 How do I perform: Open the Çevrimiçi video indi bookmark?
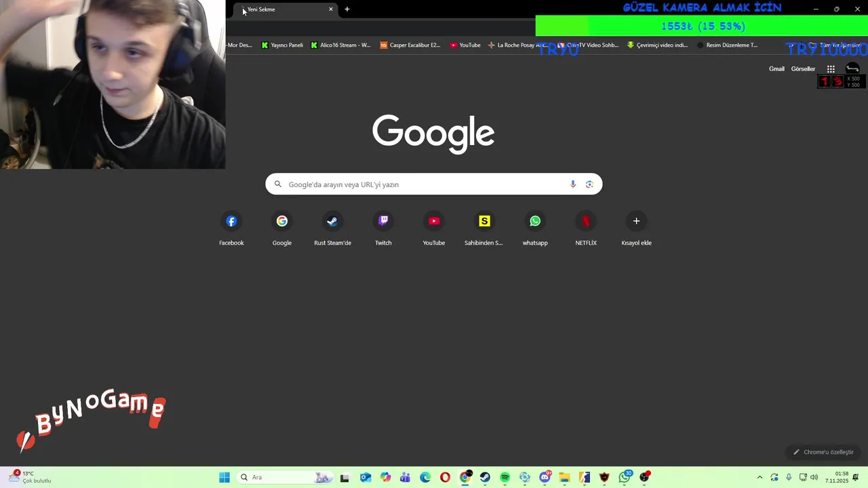657,45
